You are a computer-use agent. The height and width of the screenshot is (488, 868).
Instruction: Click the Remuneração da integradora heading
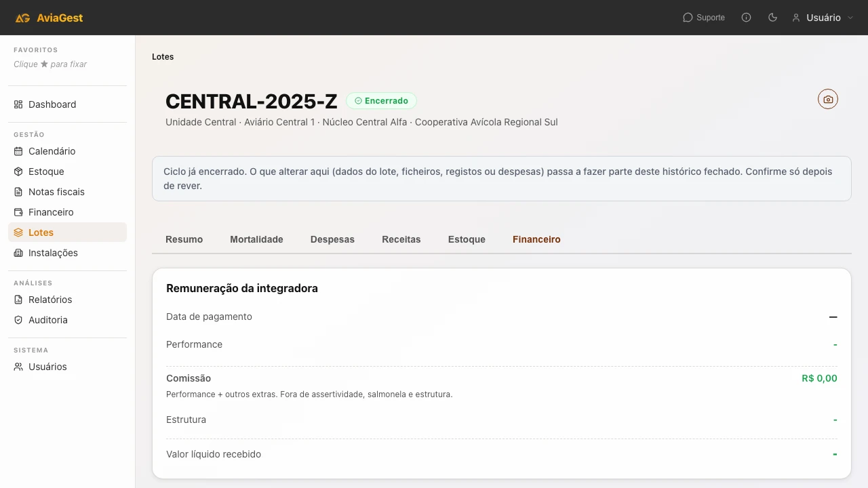242,288
